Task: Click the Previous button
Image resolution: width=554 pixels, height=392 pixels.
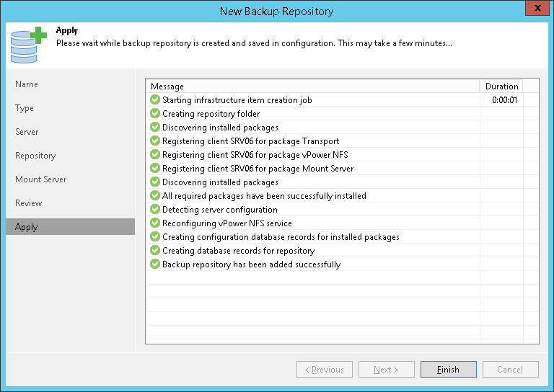Action: coord(325,370)
